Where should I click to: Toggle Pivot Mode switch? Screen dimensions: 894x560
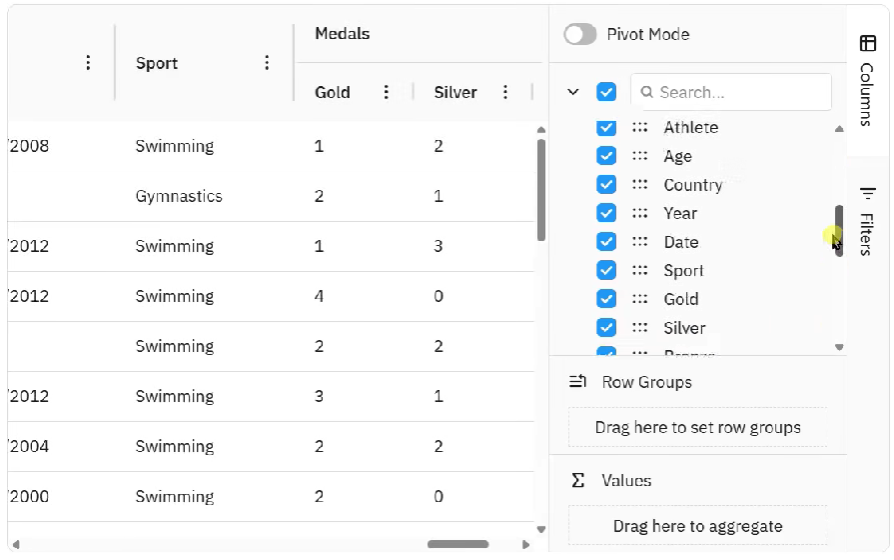[x=580, y=34]
